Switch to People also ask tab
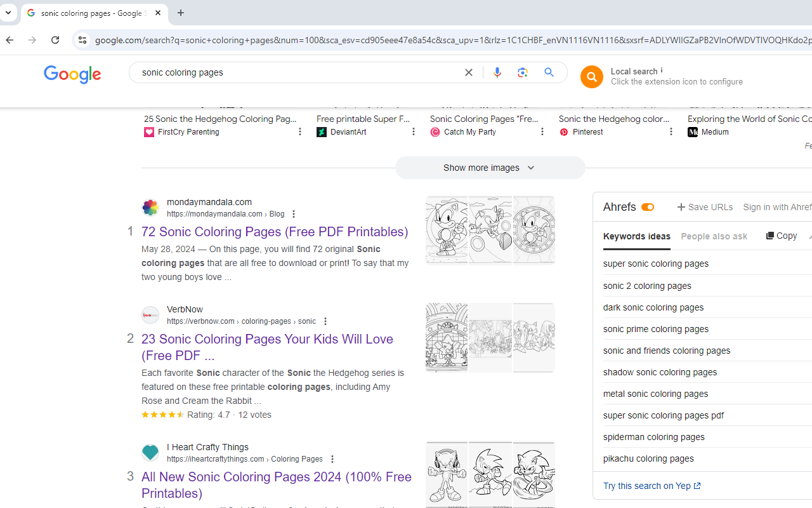This screenshot has height=508, width=812. (x=714, y=236)
